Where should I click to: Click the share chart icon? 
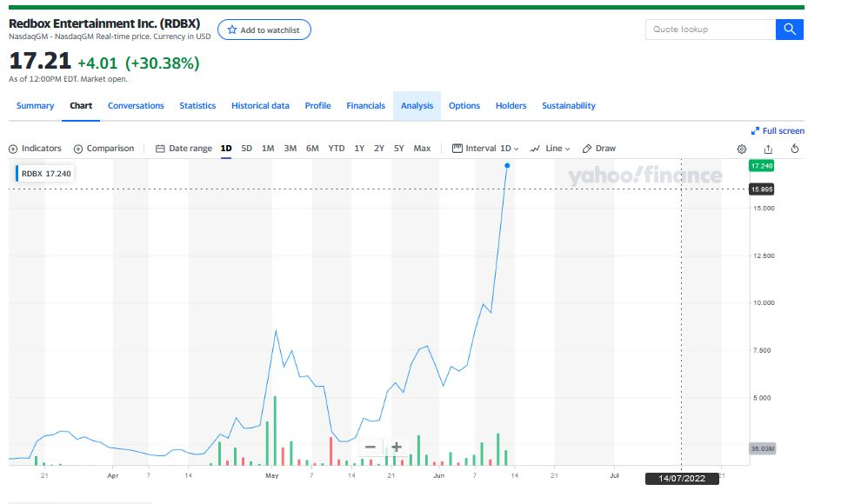[x=768, y=149]
